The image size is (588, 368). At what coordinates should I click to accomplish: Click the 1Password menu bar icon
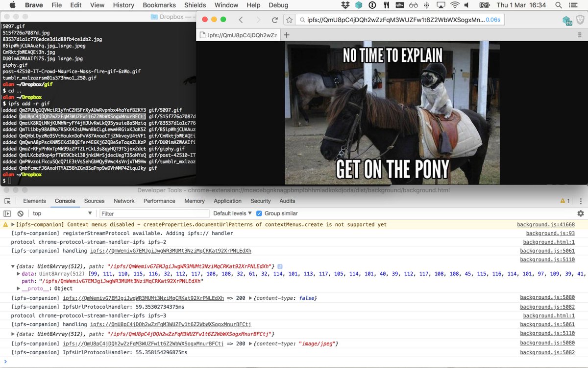click(372, 5)
